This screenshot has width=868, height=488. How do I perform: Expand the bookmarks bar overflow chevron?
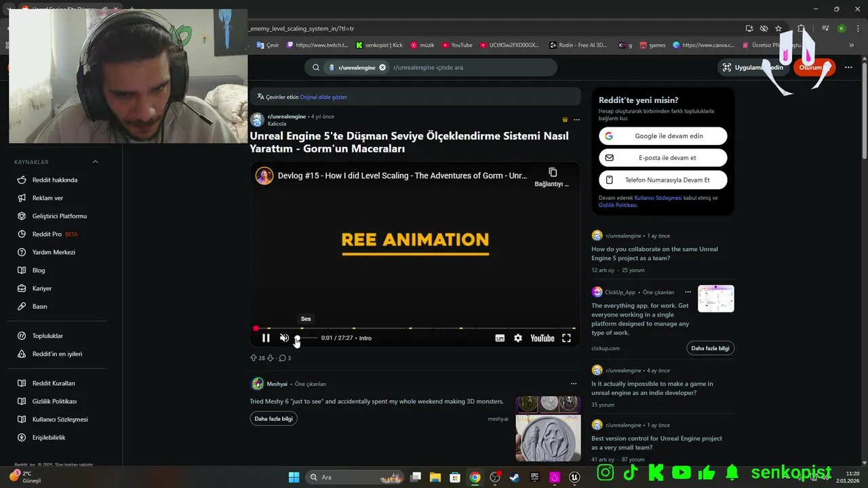point(852,45)
